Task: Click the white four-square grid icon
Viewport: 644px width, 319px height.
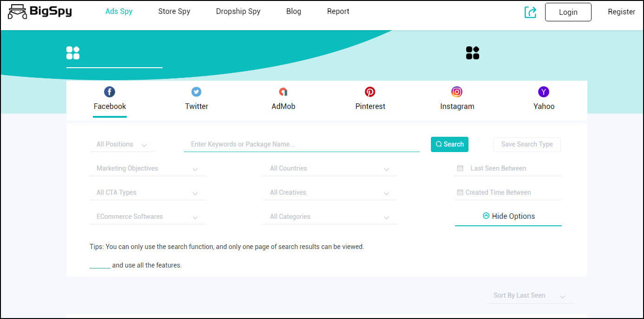Action: pyautogui.click(x=73, y=53)
